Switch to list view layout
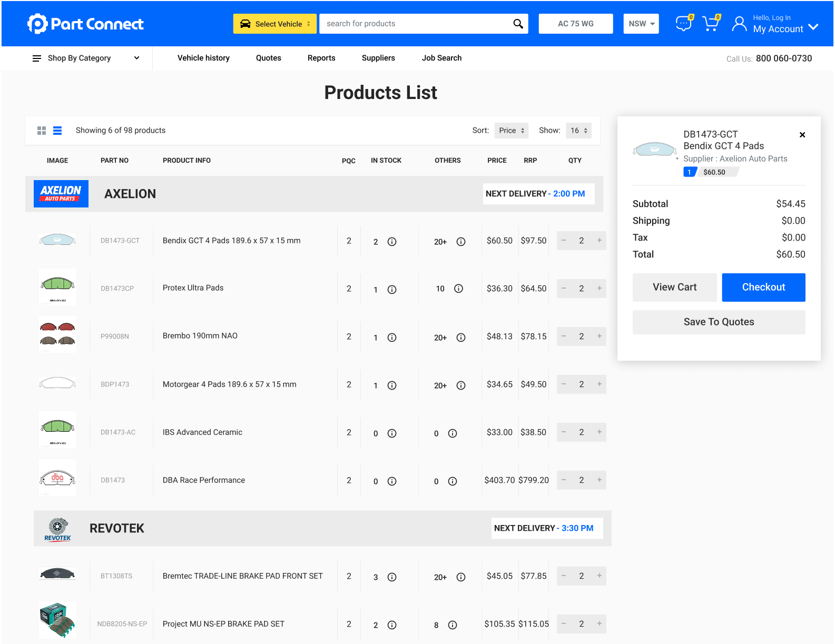Image resolution: width=835 pixels, height=644 pixels. tap(57, 131)
